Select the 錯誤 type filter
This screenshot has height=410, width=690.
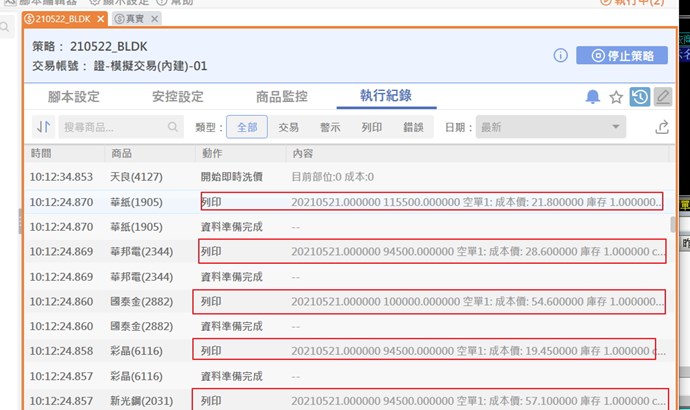[412, 127]
